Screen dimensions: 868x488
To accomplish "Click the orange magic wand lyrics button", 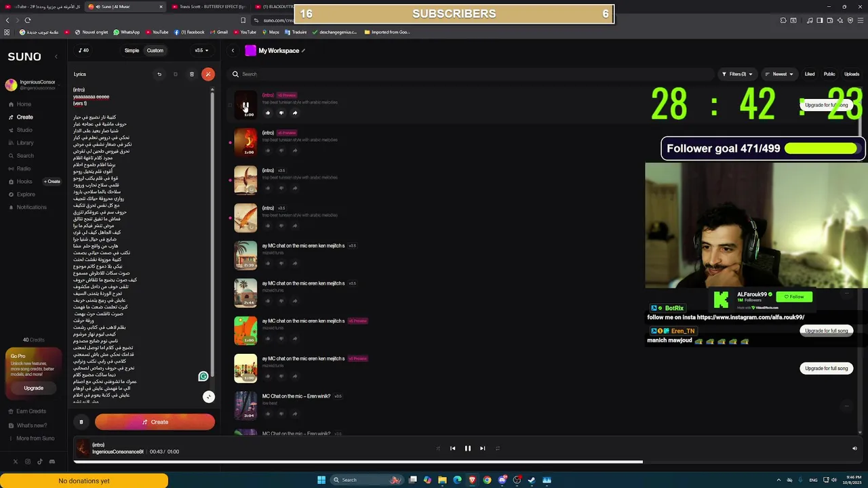I will coord(208,75).
